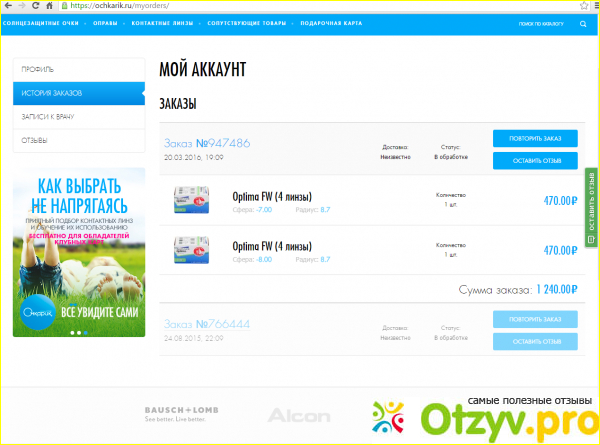600x445 pixels.
Task: Click 'Оставить отзыв' for order №947486
Action: tap(535, 160)
